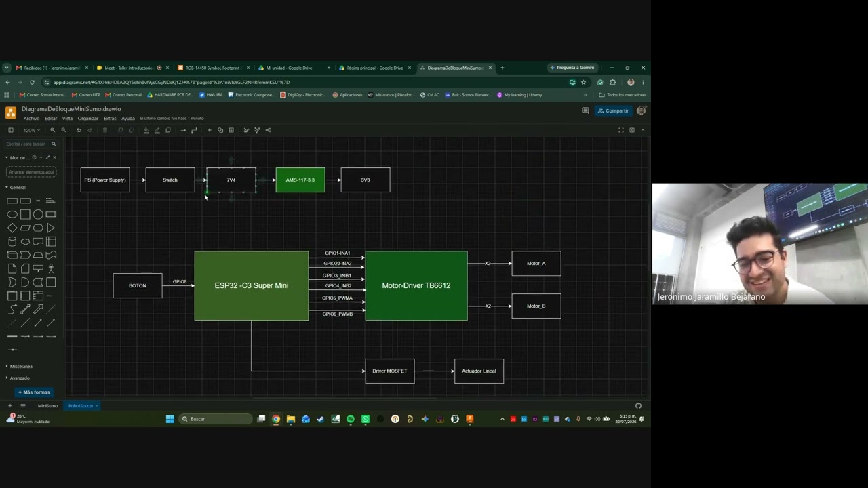868x488 pixels.
Task: Switch to the MiniSumo page tab
Action: [47, 406]
